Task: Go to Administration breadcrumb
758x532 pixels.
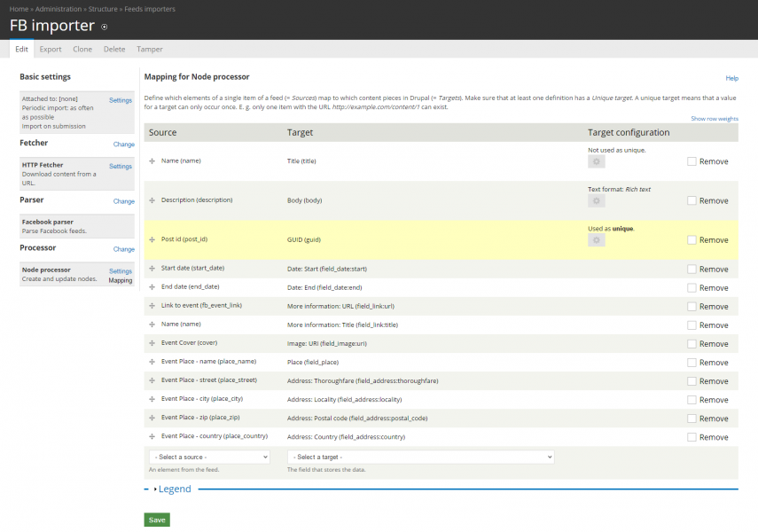Action: click(x=59, y=9)
